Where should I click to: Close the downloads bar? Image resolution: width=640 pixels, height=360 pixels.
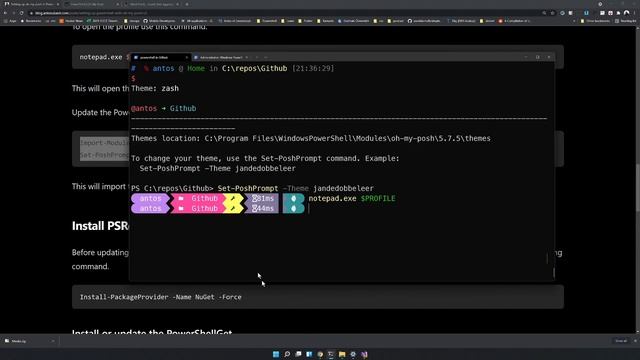(635, 341)
